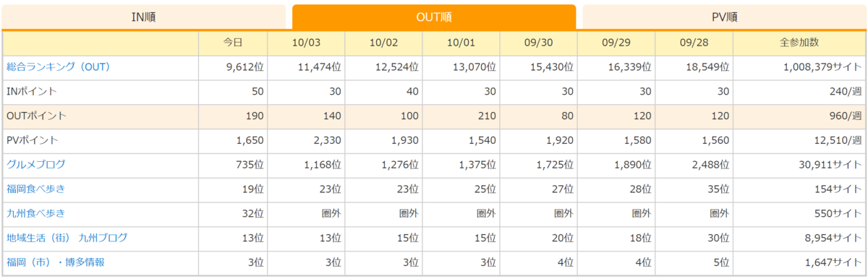The width and height of the screenshot is (868, 279).
Task: Click the 1,647サイト total cell
Action: click(x=799, y=262)
